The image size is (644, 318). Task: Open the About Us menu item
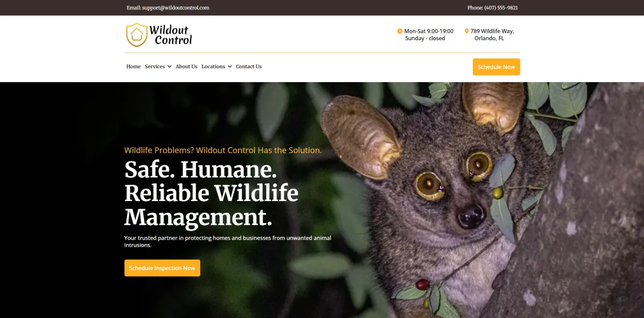186,66
